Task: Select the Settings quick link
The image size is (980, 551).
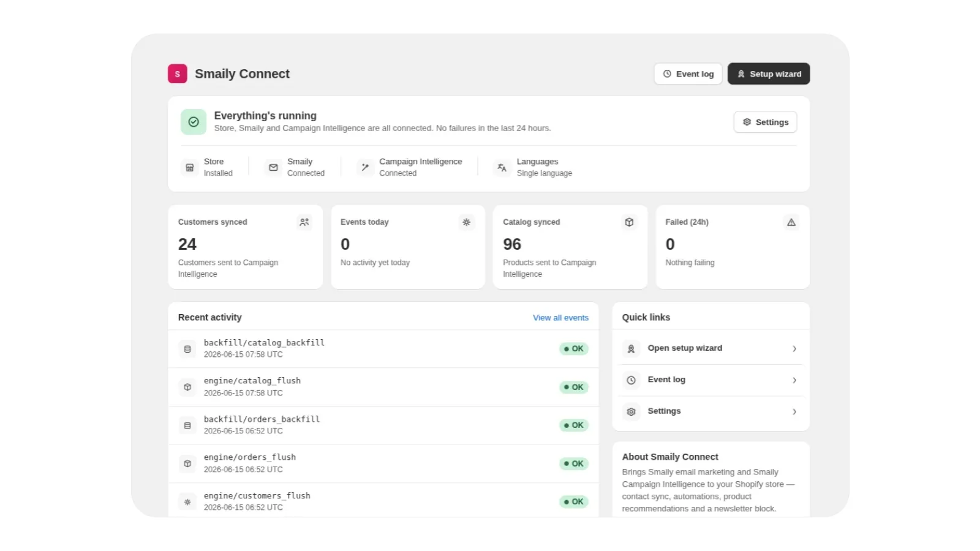Action: (710, 411)
